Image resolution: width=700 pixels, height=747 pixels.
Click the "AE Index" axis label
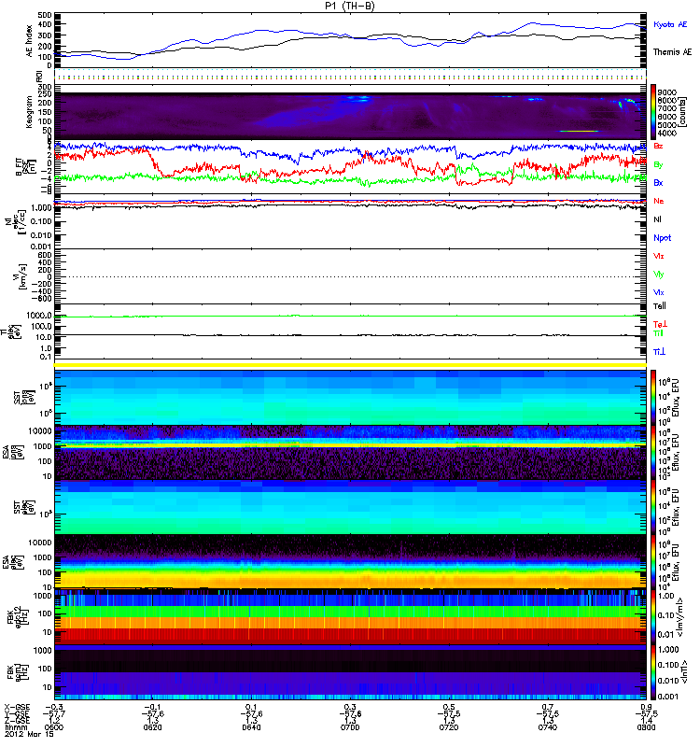[x=30, y=41]
